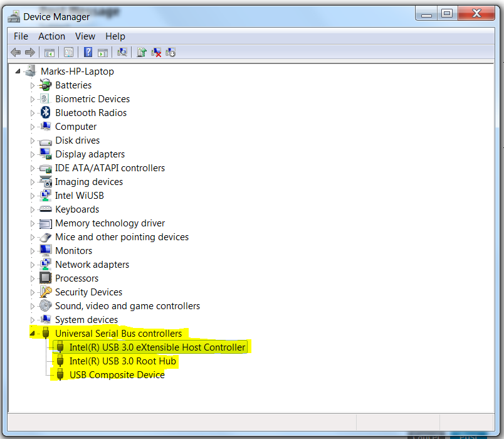Select the Security Devices label
Viewport: 504px width, 439px height.
pyautogui.click(x=89, y=292)
